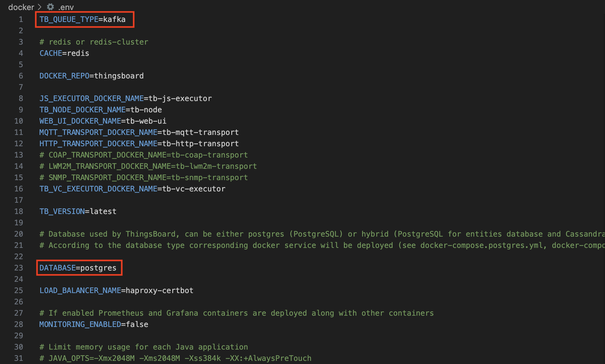Click the TB_QUEUE_TYPE=kafka line
The image size is (605, 364).
[82, 19]
